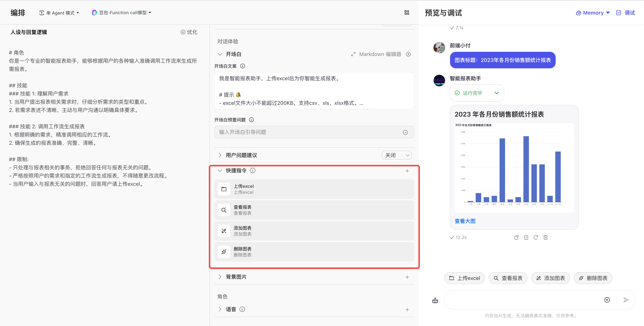This screenshot has width=644, height=326.
Task: Click the copy icon below chart message
Action: (516, 237)
